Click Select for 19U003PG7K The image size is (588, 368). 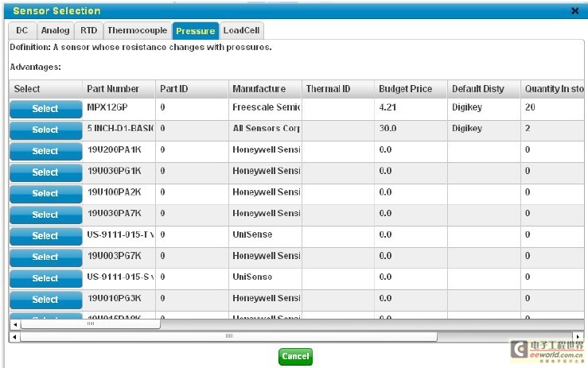(45, 257)
